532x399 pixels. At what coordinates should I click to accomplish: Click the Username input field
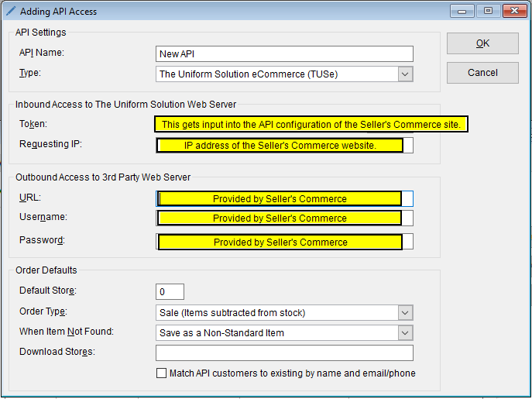[284, 218]
